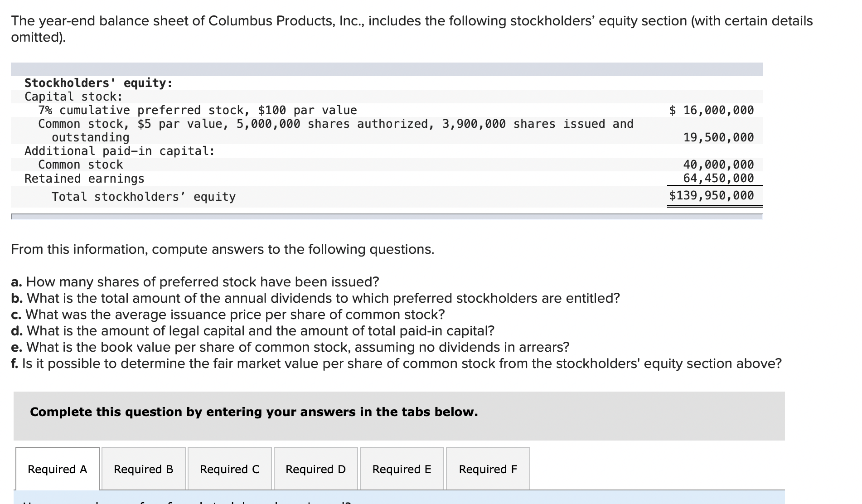The height and width of the screenshot is (504, 862).
Task: Open the Required A tab
Action: (57, 469)
